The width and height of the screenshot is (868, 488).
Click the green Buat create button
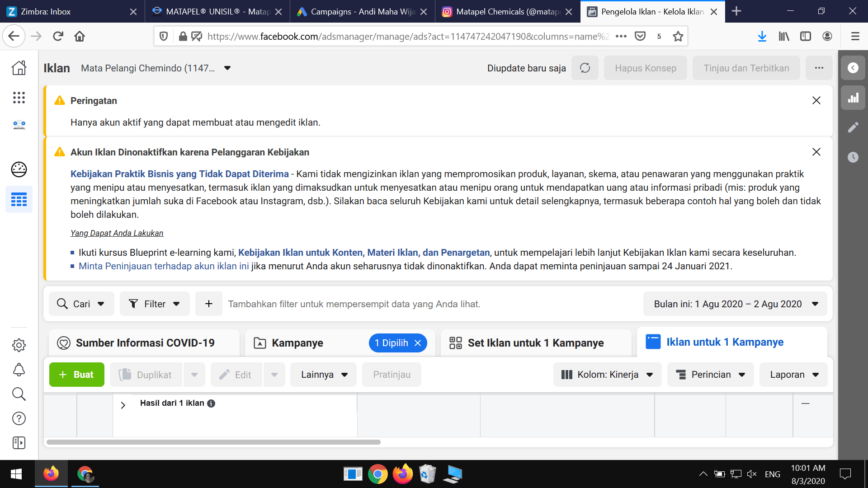pos(76,375)
